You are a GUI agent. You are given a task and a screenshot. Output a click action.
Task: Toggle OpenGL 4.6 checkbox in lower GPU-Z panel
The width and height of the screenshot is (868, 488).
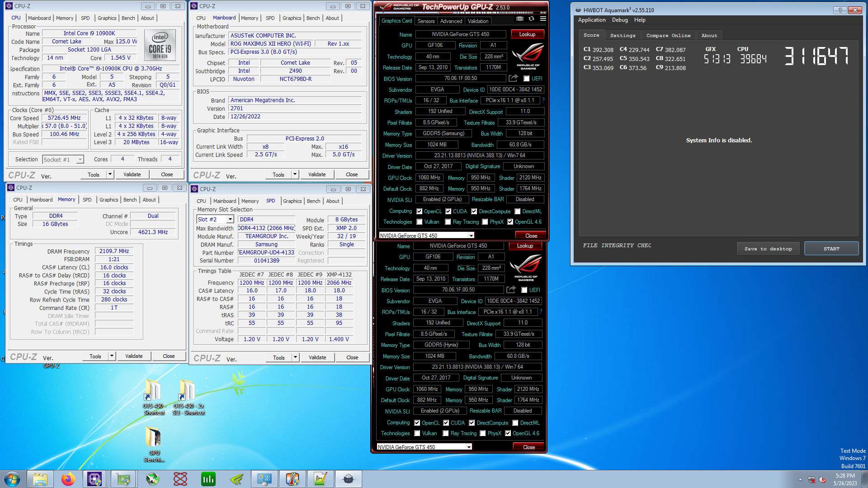coord(508,433)
